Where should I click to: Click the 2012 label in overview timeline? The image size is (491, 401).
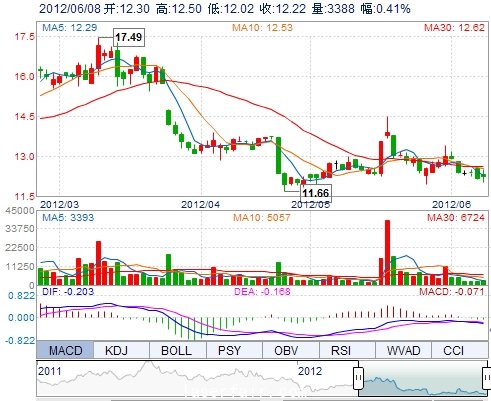click(310, 371)
